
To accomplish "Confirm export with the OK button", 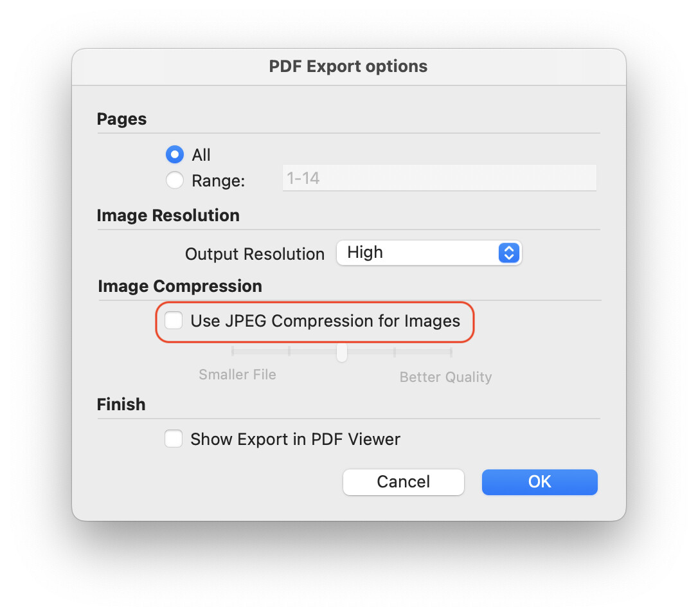I will click(539, 482).
